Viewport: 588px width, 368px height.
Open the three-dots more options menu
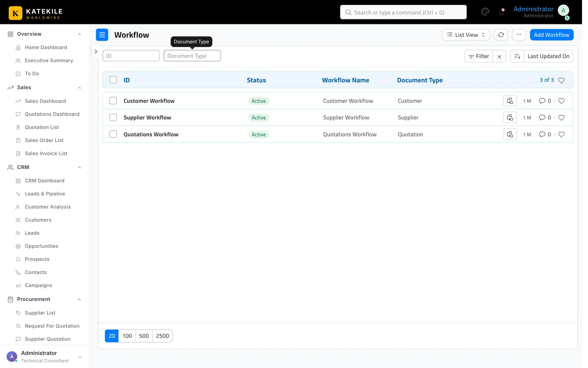coord(519,35)
